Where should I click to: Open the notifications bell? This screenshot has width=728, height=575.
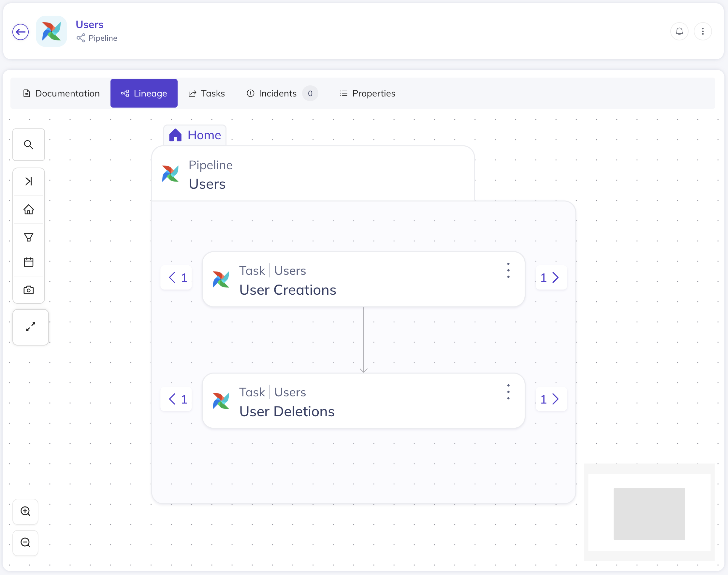[679, 31]
